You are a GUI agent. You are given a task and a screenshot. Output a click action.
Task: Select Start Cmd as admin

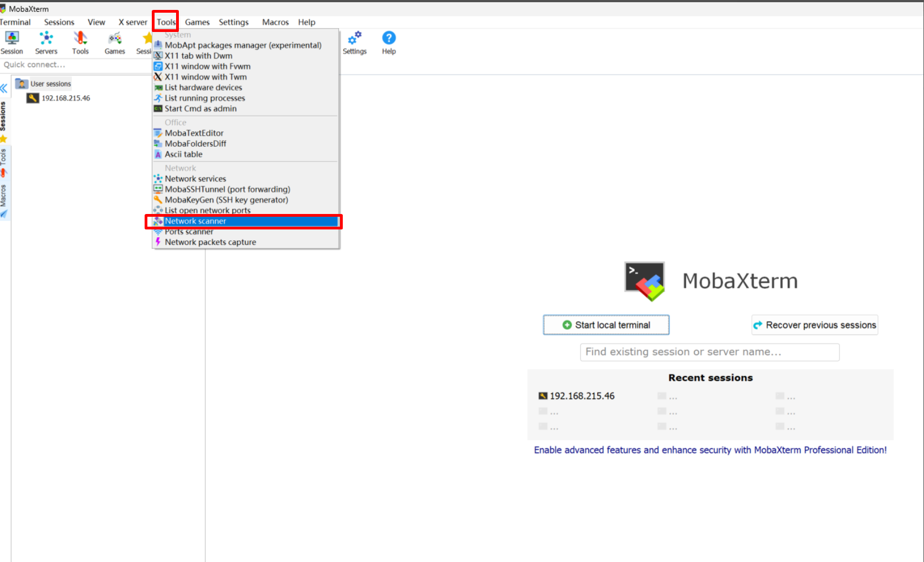246,108
